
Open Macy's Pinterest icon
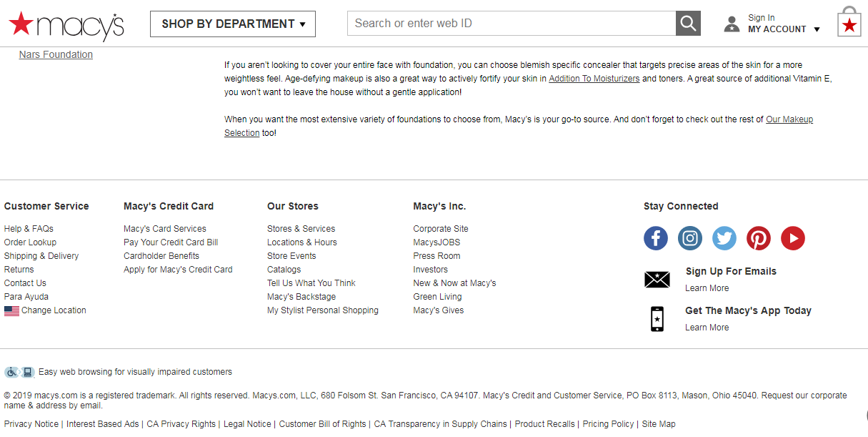pyautogui.click(x=759, y=238)
